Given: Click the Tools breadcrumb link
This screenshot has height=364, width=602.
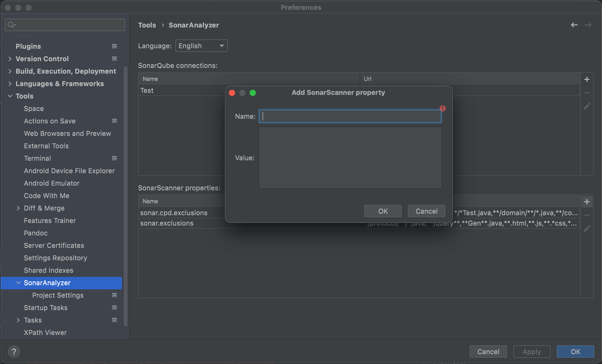Looking at the screenshot, I should (x=147, y=25).
